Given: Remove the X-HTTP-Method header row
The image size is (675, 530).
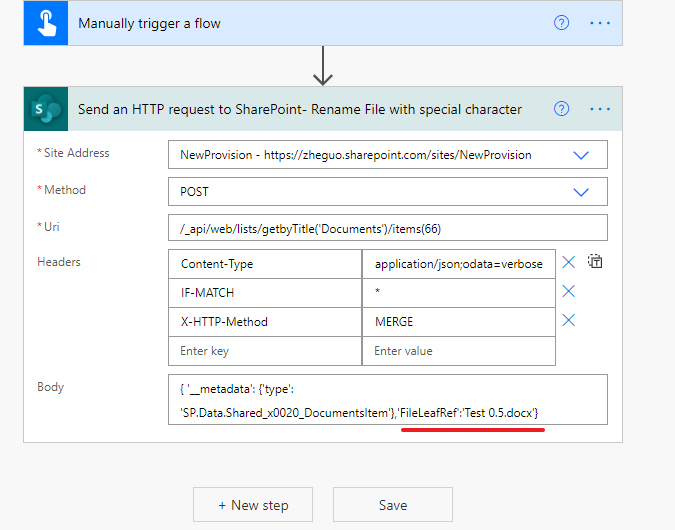Looking at the screenshot, I should (569, 320).
